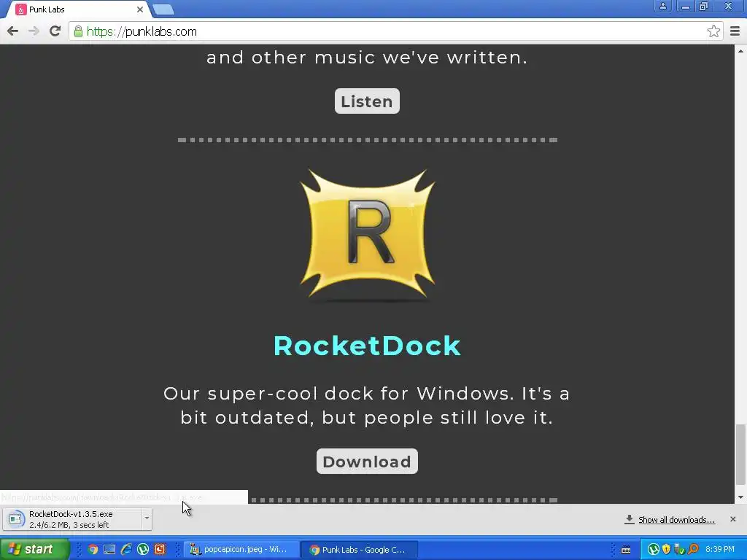Open the Windows Start menu
This screenshot has height=560, width=747.
34,550
